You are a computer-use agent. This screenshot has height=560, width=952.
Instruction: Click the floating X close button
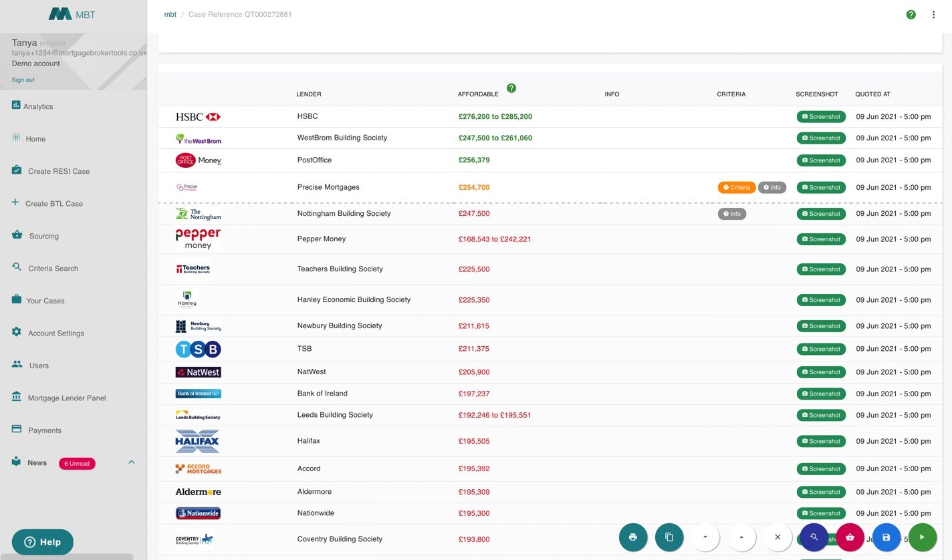pos(778,537)
